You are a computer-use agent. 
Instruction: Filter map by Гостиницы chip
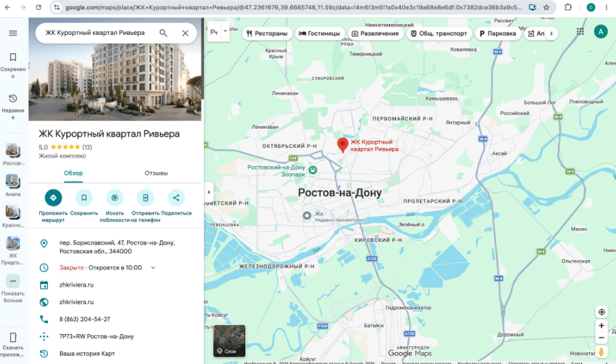(319, 34)
